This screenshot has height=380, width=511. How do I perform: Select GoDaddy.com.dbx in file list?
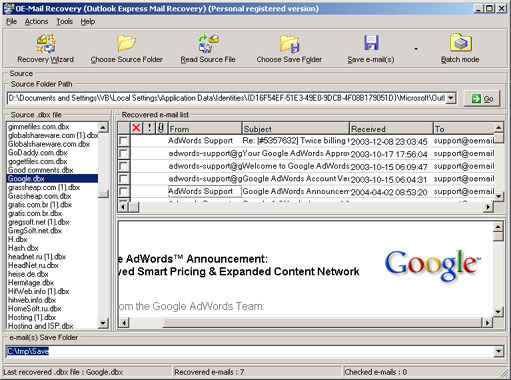38,153
